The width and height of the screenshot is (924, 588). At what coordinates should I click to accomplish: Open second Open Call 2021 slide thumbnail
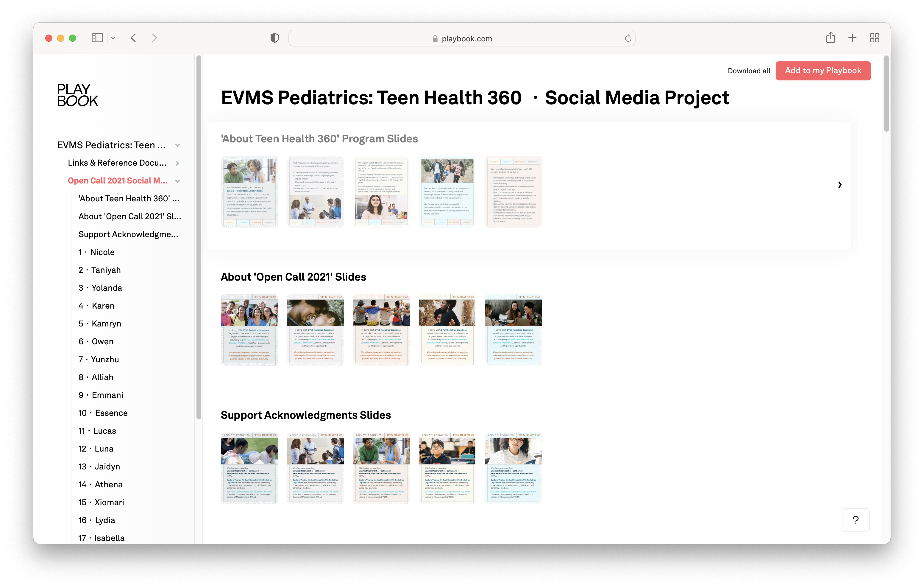coord(316,330)
